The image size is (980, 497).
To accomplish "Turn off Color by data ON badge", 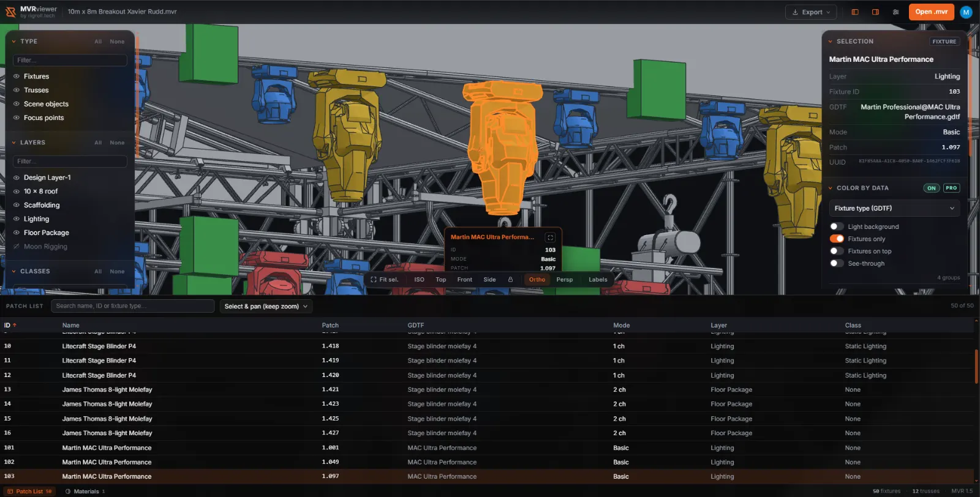I will coord(931,189).
